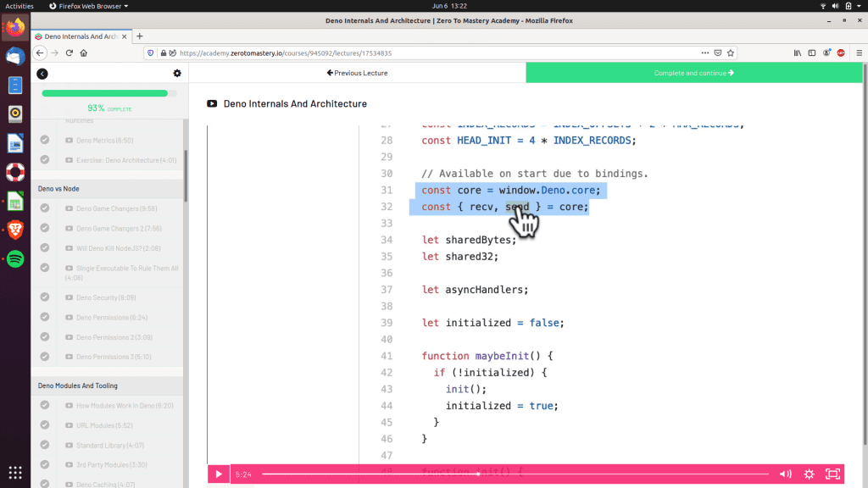Open Firefox library icon
This screenshot has height=488, width=868.
pyautogui.click(x=797, y=53)
